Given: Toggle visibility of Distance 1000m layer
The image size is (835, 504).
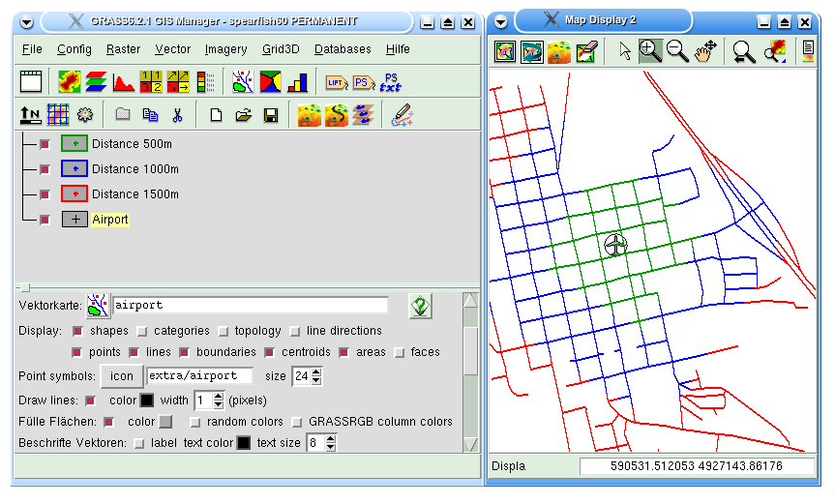Looking at the screenshot, I should point(45,169).
